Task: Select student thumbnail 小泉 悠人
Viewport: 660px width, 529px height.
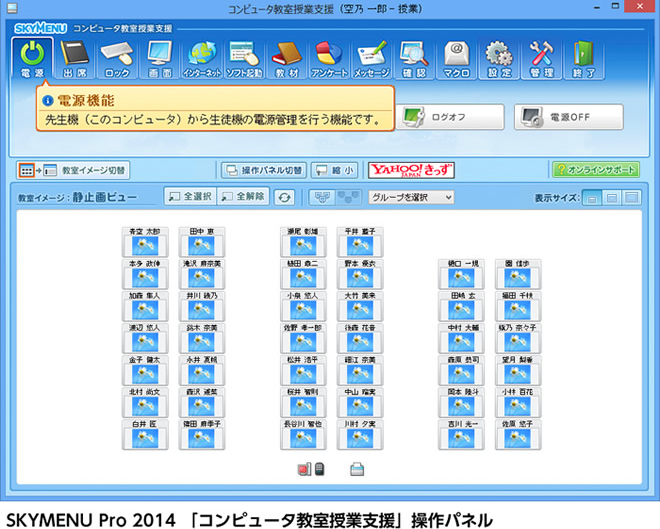Action: tap(303, 306)
